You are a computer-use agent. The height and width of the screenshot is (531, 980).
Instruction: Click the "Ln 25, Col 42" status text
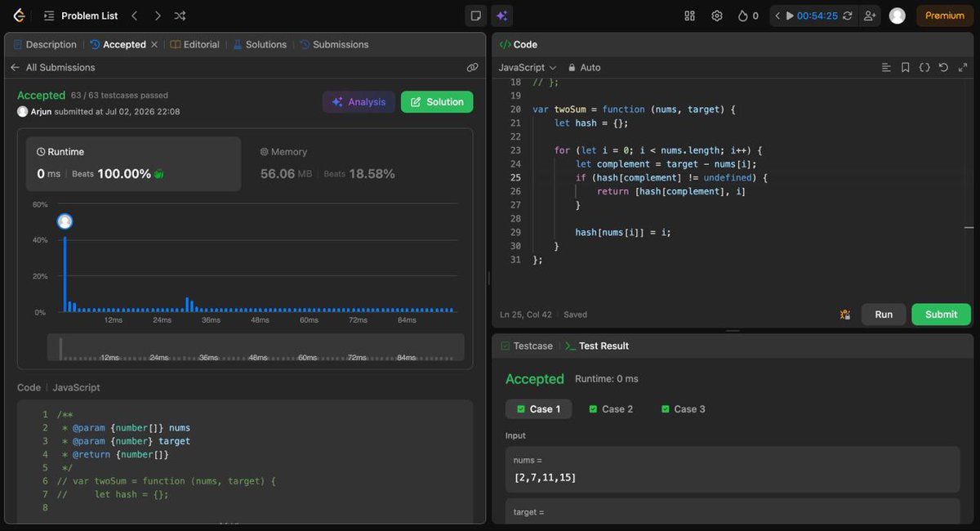pos(526,315)
